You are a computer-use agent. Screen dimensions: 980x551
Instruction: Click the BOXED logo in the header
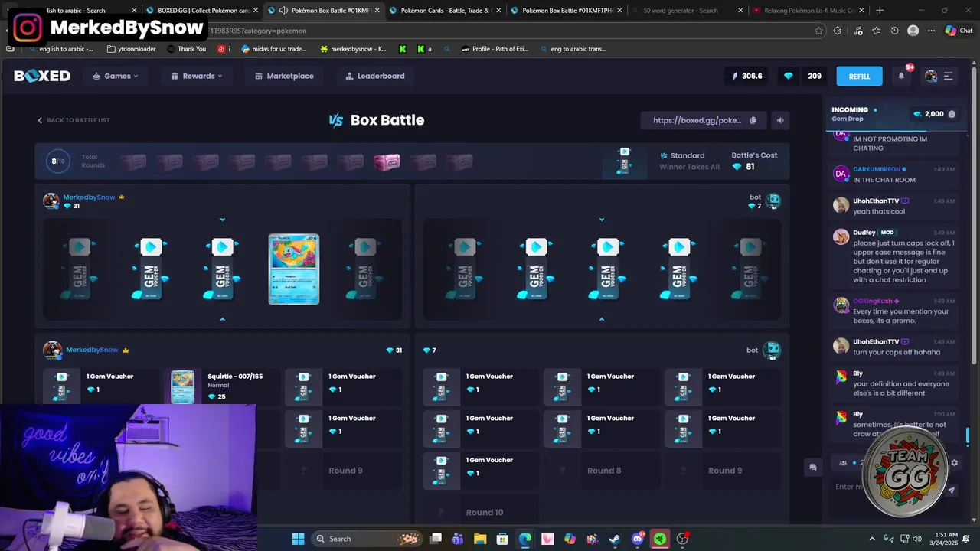(x=42, y=76)
